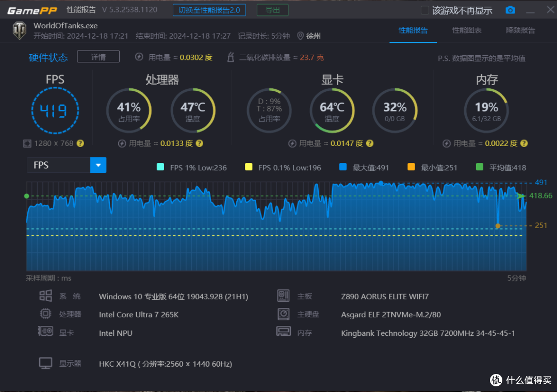Click the FPS 419 circular gauge
Screen dimensions: 557x392
(55, 110)
